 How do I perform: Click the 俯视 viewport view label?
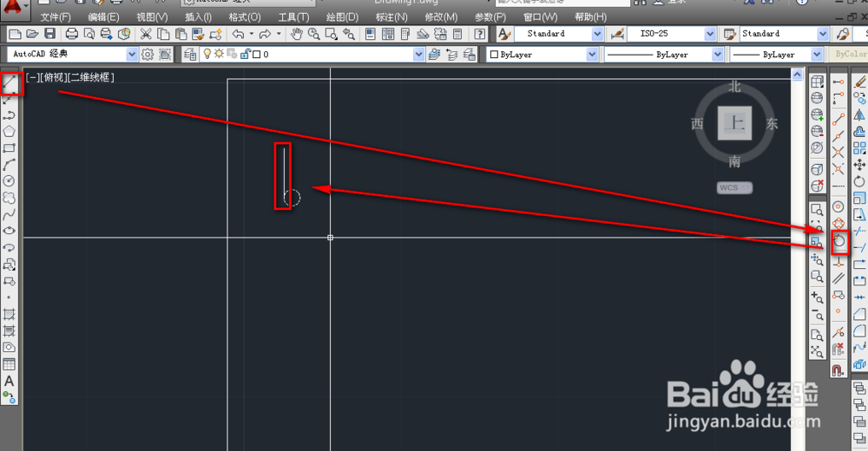click(54, 77)
